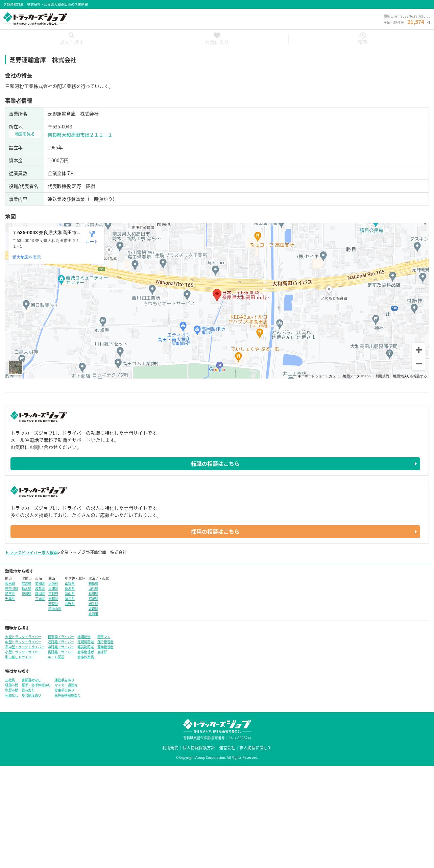Toggle satellite view thumbnail on map
434x868 pixels.
pyautogui.click(x=16, y=368)
